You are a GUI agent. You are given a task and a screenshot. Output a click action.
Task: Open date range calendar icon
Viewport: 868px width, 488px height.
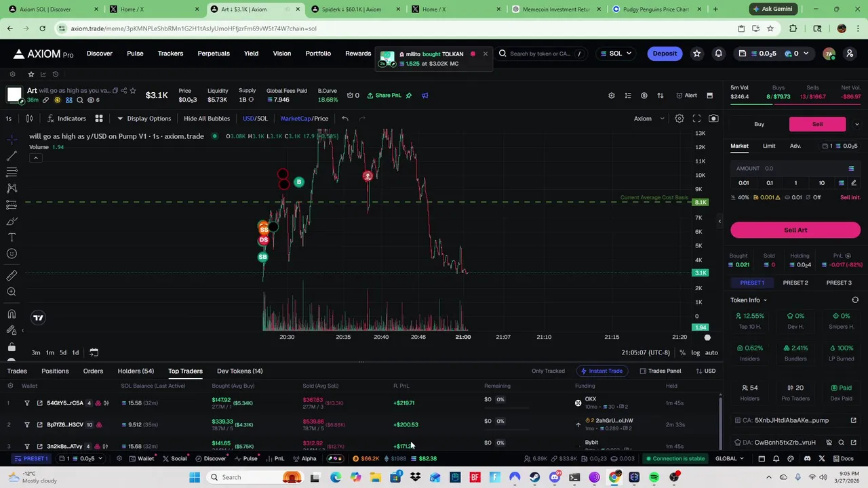[x=94, y=352]
